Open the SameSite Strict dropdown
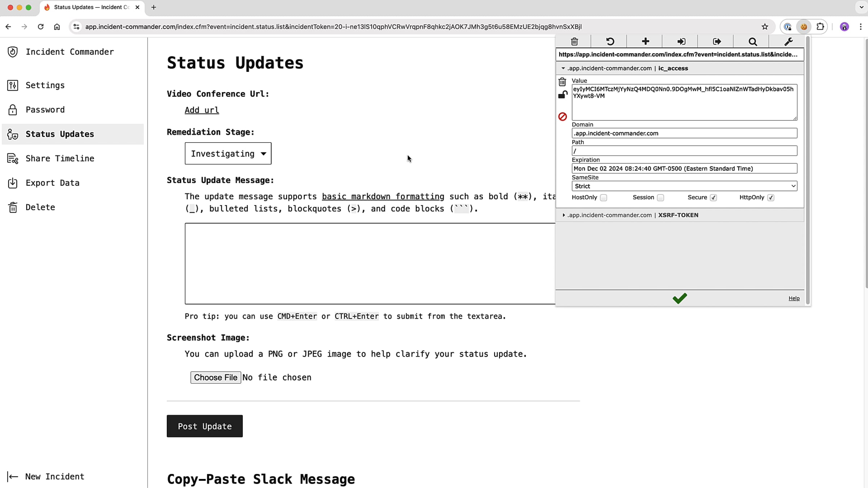The image size is (868, 488). coord(684,186)
